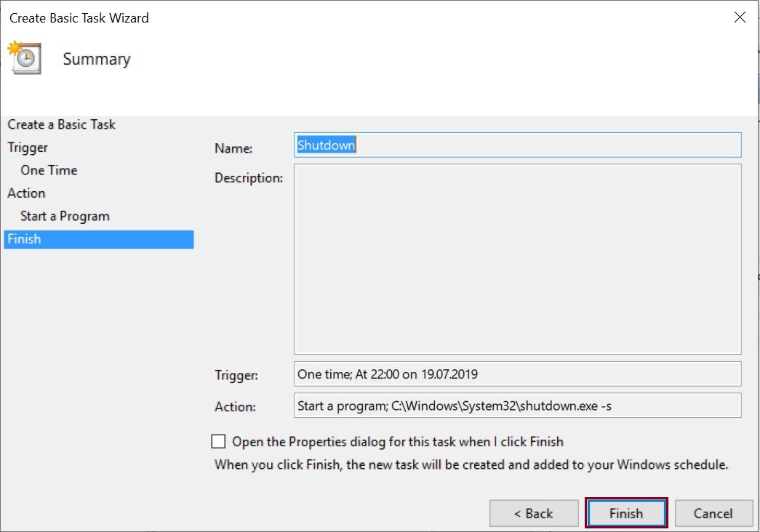Go to the Action step in sidebar
The image size is (760, 532).
pyautogui.click(x=26, y=193)
